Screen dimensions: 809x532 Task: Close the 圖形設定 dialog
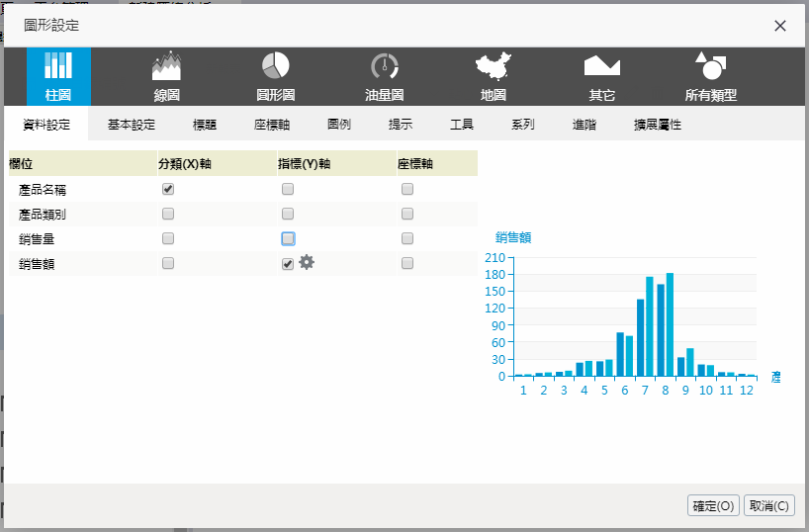[780, 26]
